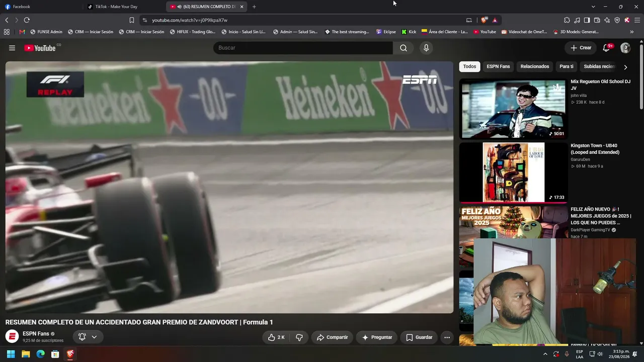This screenshot has width=644, height=362.
Task: Open the FUNSE Admin bookmark
Action: coord(46,32)
